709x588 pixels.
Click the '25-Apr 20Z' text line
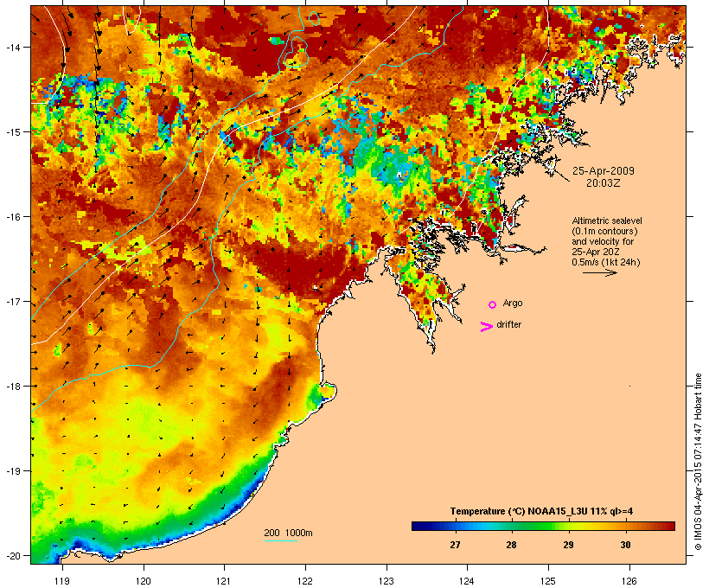pyautogui.click(x=596, y=252)
